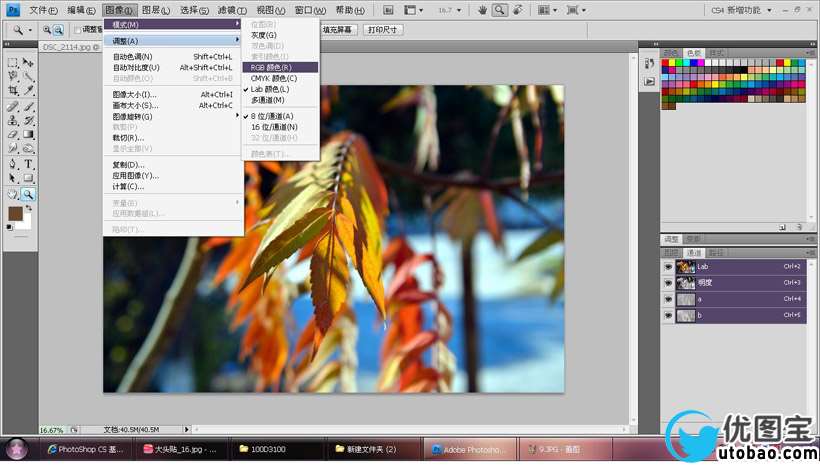Select the Magic Wand tool
Screen dimensions: 820x467
point(28,76)
